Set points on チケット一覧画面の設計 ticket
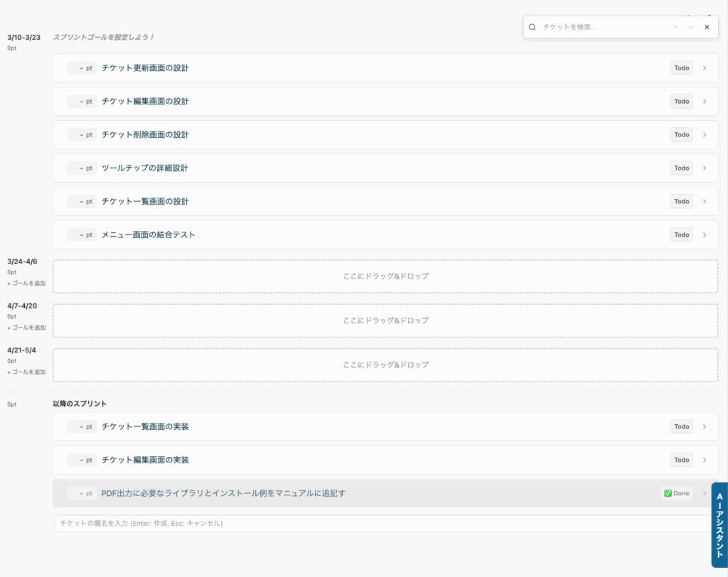Viewport: 728px width, 577px height. pos(82,202)
